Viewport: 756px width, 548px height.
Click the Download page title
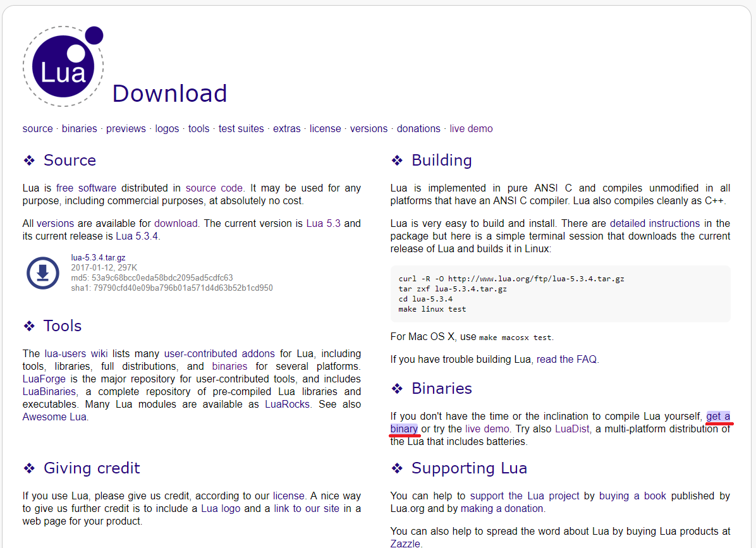pyautogui.click(x=169, y=94)
